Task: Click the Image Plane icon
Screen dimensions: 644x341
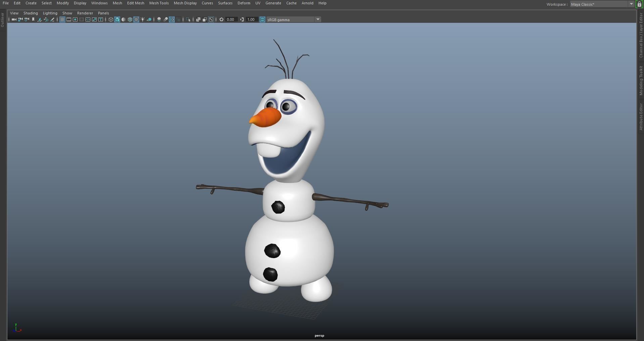Action: click(x=40, y=19)
